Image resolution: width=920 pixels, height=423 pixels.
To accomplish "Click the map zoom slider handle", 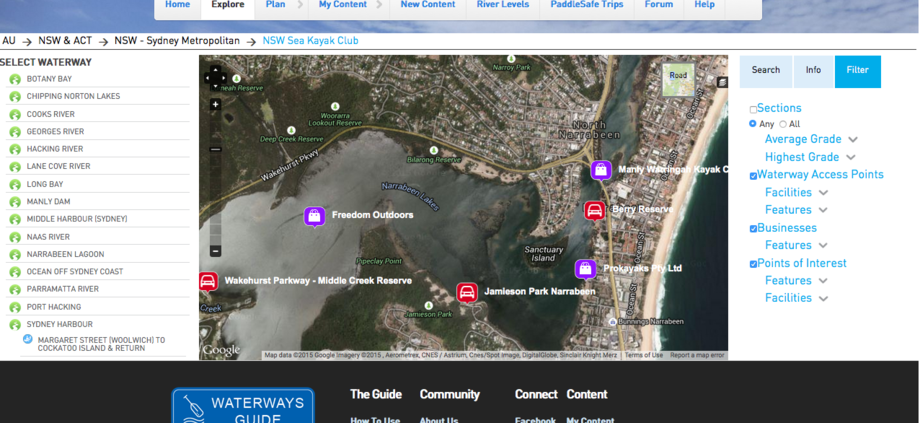I will tap(215, 150).
